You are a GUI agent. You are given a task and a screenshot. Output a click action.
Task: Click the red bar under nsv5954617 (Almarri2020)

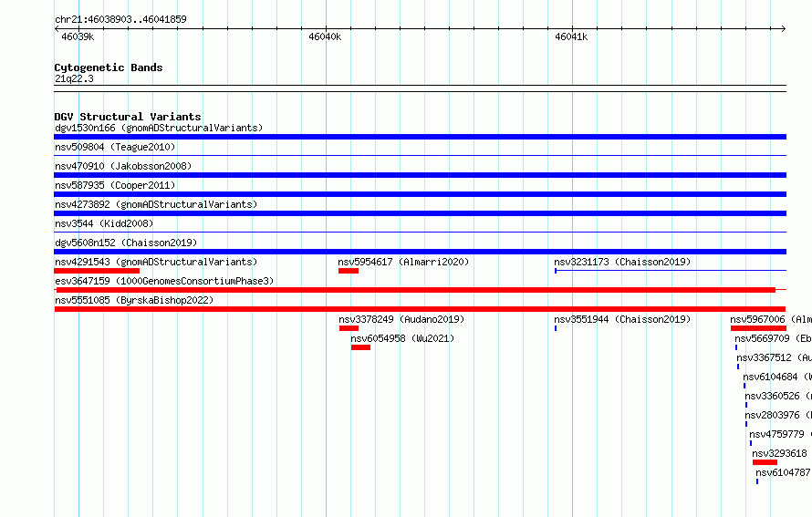tap(349, 271)
